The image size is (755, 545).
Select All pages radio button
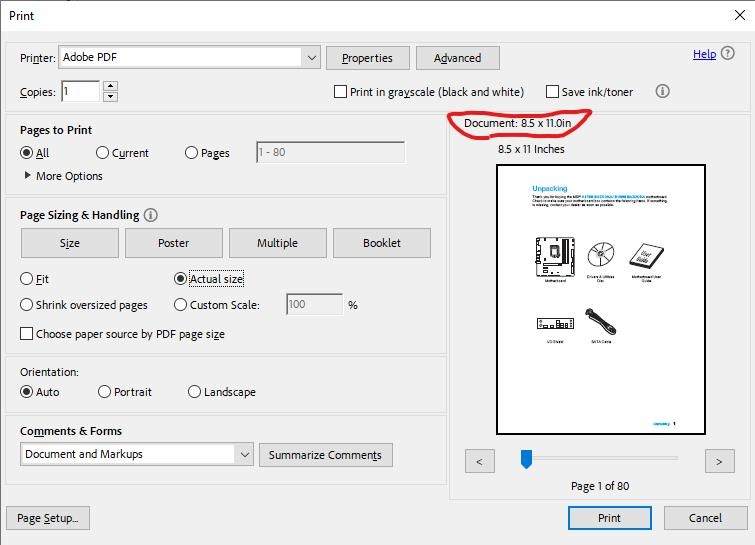[x=26, y=153]
